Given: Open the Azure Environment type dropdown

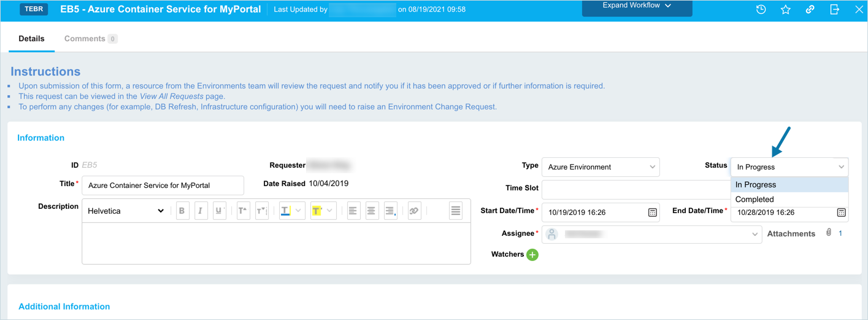Looking at the screenshot, I should pos(600,167).
